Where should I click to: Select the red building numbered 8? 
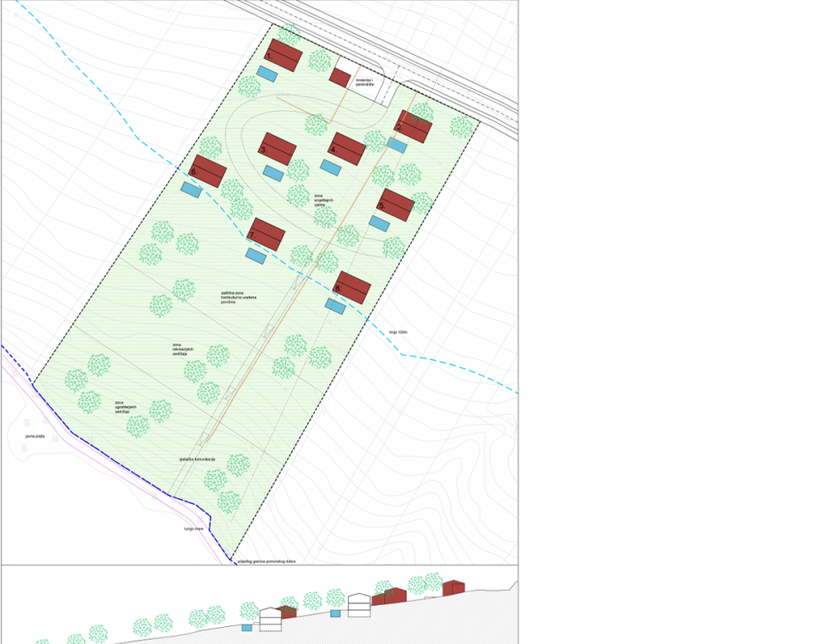[x=352, y=288]
